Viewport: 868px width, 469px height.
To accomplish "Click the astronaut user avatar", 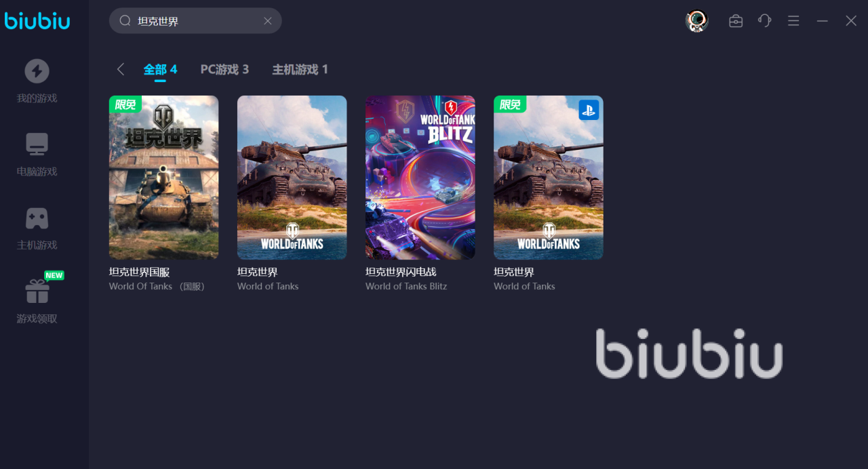I will [696, 21].
